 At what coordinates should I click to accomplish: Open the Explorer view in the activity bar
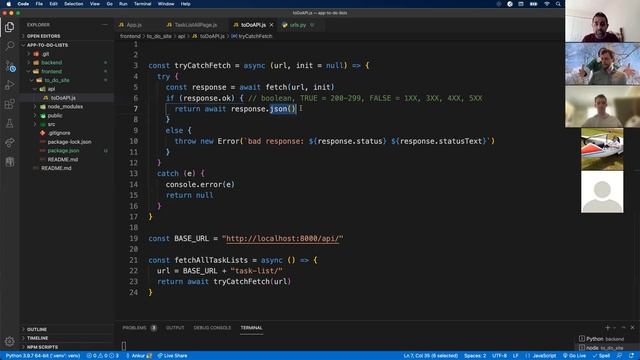pos(9,27)
